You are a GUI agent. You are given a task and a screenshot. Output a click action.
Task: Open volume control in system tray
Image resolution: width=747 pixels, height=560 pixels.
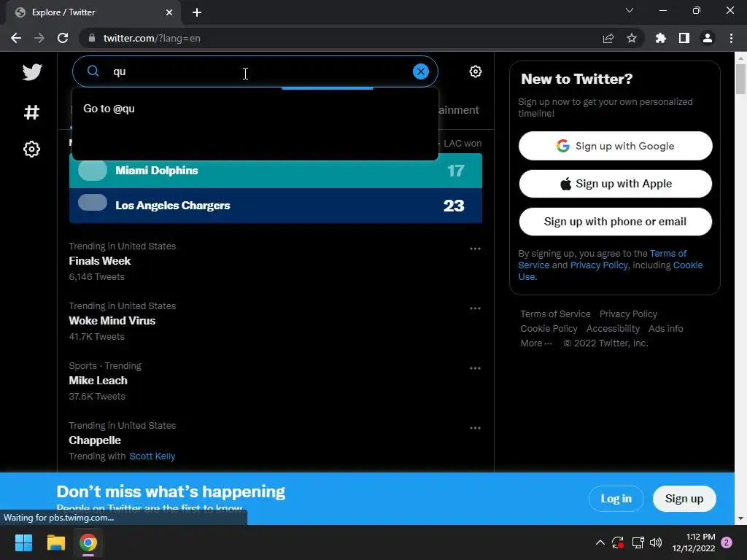pyautogui.click(x=656, y=542)
